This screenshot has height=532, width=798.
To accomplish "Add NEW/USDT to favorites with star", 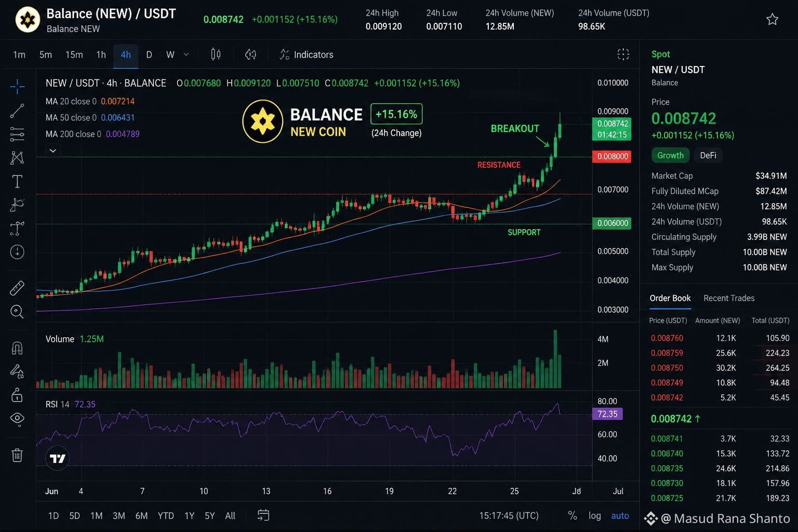I will click(x=773, y=20).
